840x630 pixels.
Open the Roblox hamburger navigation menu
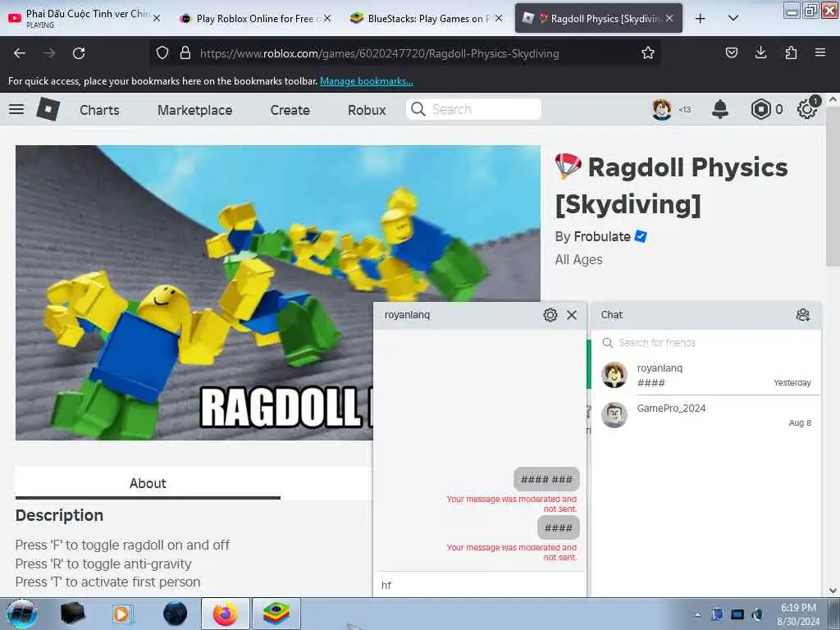pyautogui.click(x=16, y=109)
